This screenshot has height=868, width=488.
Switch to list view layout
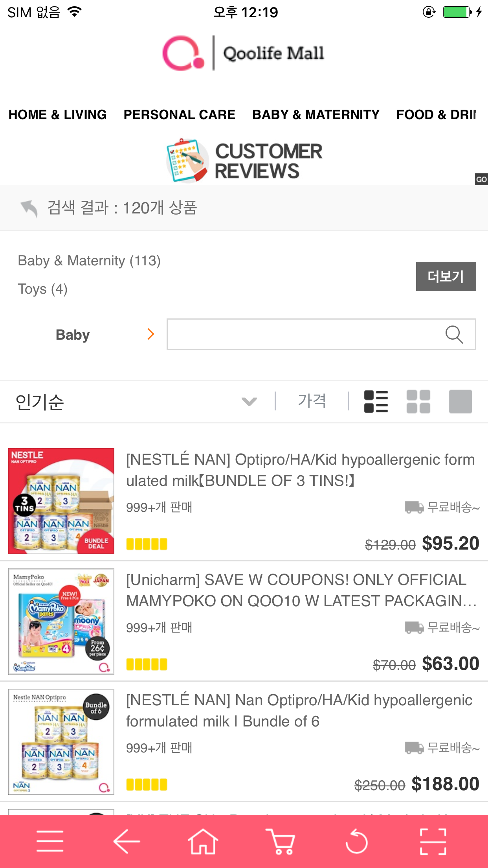[376, 401]
